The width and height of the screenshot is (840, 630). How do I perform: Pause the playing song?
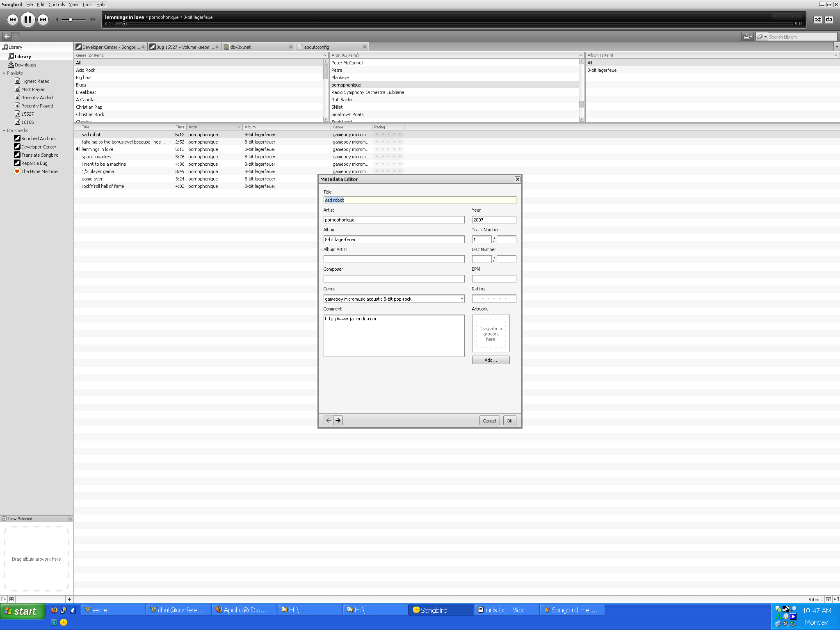click(x=28, y=20)
